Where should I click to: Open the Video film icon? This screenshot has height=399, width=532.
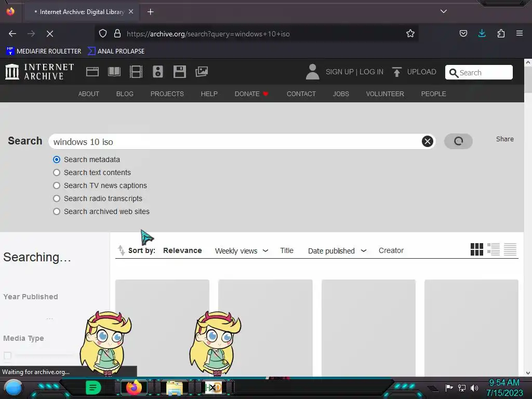click(136, 72)
